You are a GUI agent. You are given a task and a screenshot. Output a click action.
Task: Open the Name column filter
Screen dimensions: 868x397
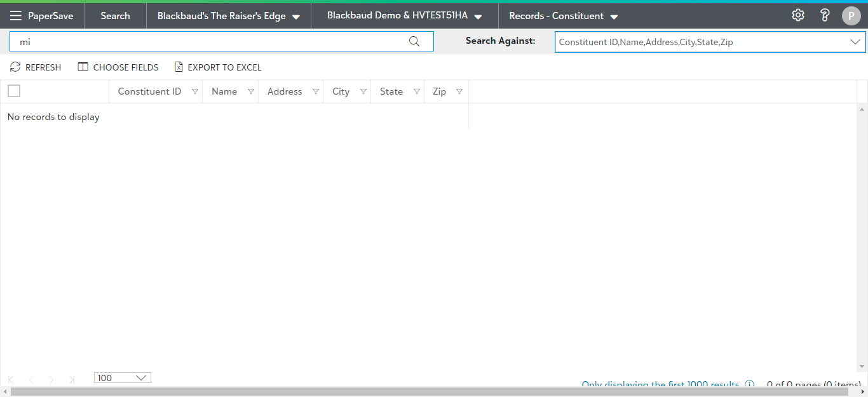coord(251,91)
